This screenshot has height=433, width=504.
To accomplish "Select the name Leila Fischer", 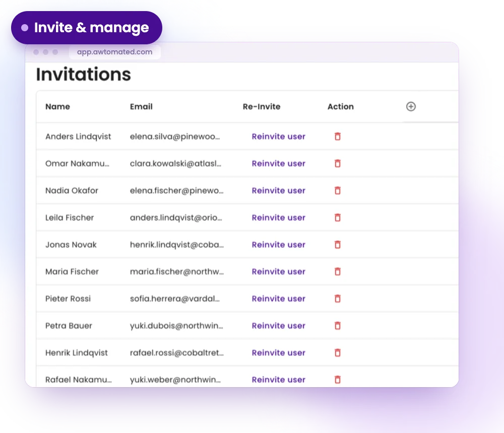I will (70, 218).
